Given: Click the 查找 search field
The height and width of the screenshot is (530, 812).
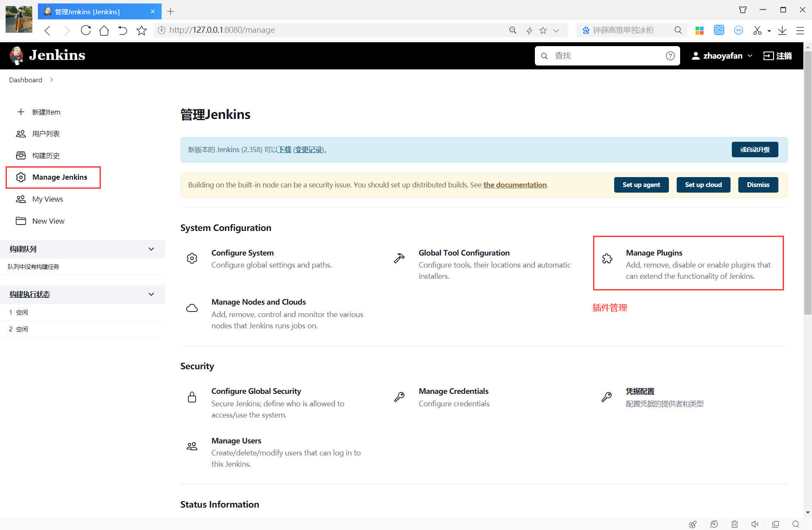Looking at the screenshot, I should [x=608, y=56].
